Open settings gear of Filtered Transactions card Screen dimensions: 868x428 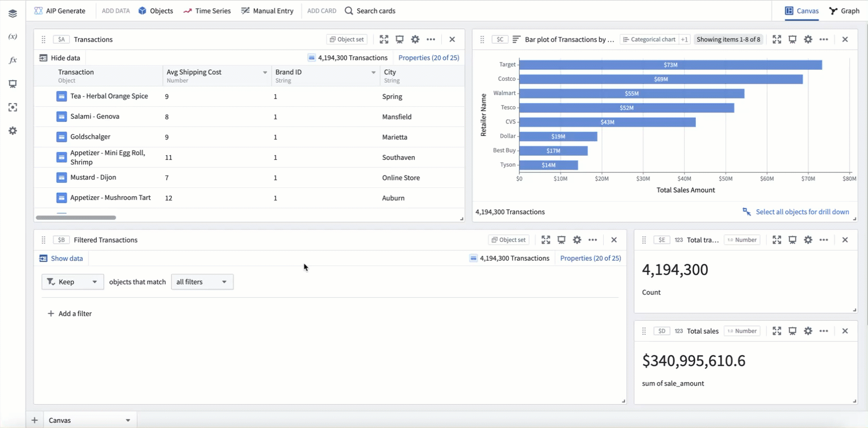tap(577, 240)
